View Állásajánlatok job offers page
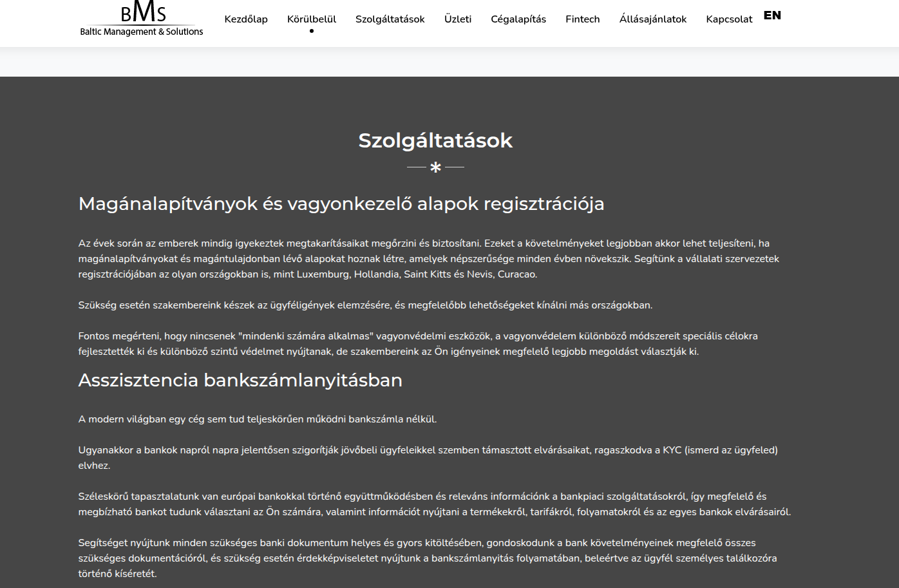The image size is (899, 588). (653, 19)
